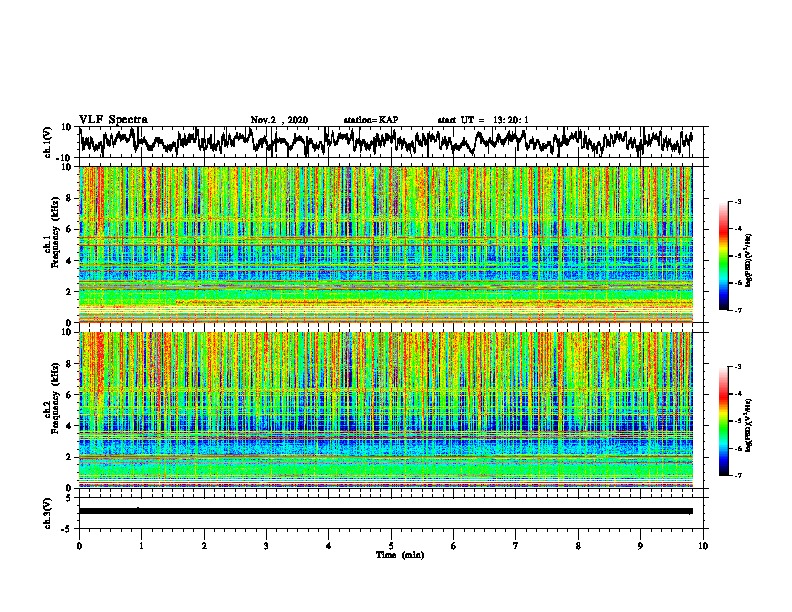Click the lower ch.2 color scale bar
Screen dimensions: 792x612
[x=723, y=421]
